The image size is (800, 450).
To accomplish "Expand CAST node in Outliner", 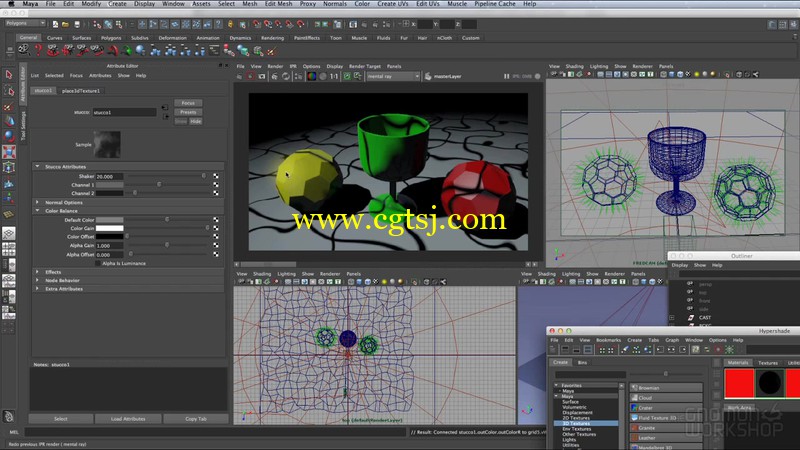I will (x=671, y=317).
